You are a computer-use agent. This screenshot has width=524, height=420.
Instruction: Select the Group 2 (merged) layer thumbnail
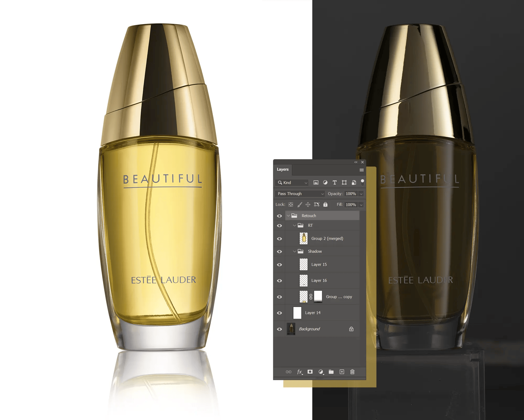pos(304,238)
